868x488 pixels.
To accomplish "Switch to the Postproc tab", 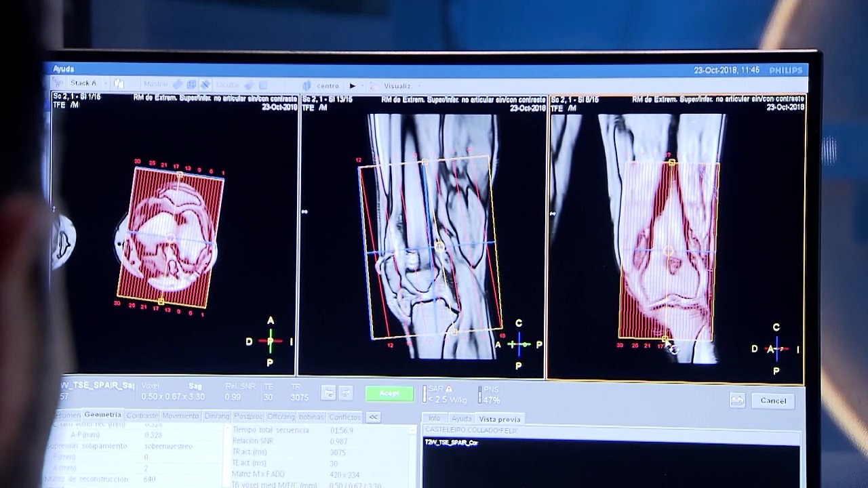I will pyautogui.click(x=248, y=416).
